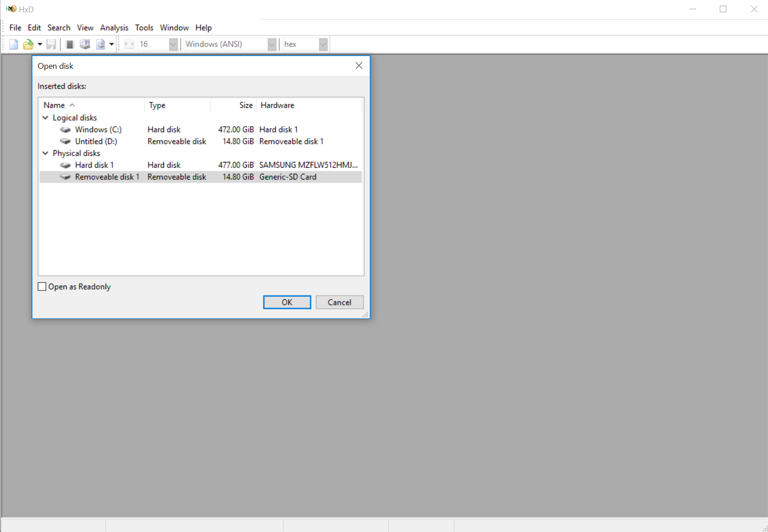Sort disks by the Size column header
Viewport: 768px width, 532px height.
coord(246,105)
